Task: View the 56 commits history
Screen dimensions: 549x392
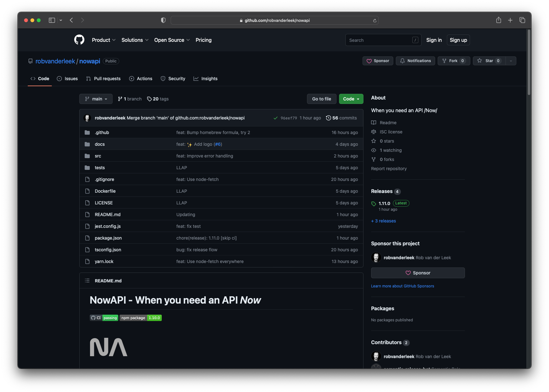Action: point(341,118)
